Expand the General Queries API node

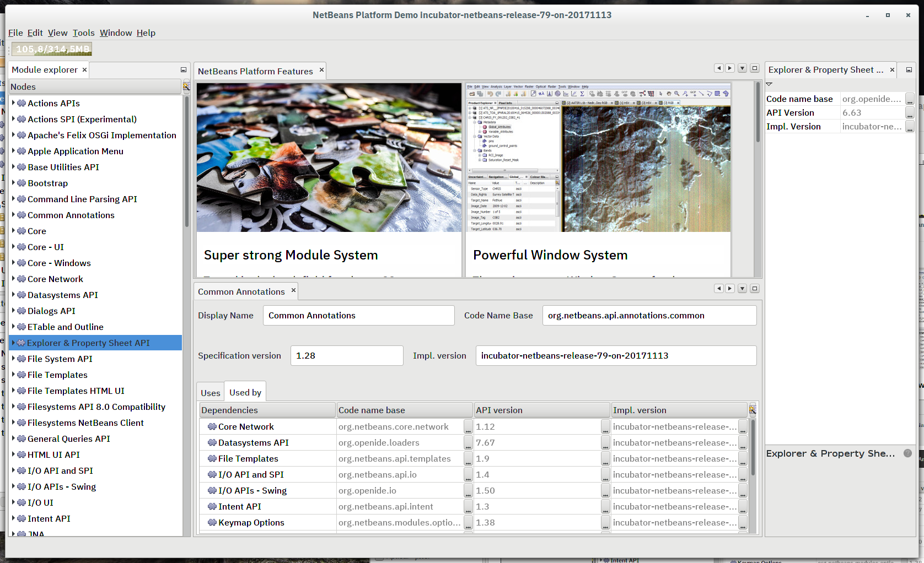(x=13, y=439)
